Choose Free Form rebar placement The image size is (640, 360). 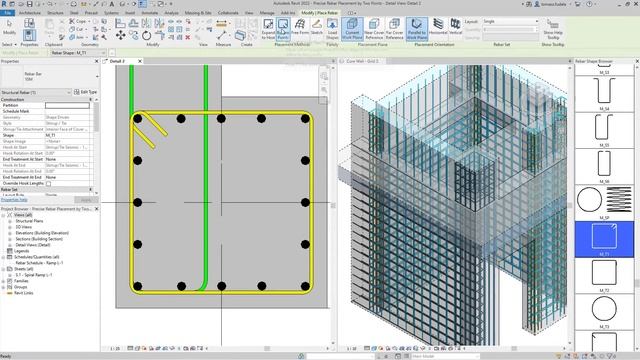coord(300,27)
